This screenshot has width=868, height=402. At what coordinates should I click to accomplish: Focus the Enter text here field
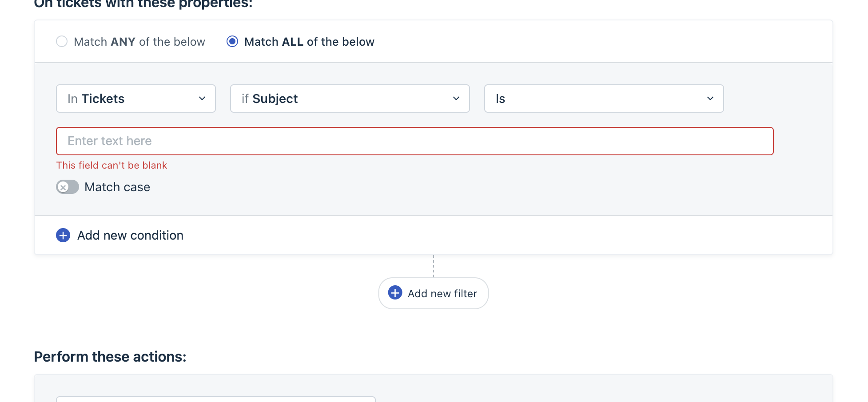tap(415, 141)
